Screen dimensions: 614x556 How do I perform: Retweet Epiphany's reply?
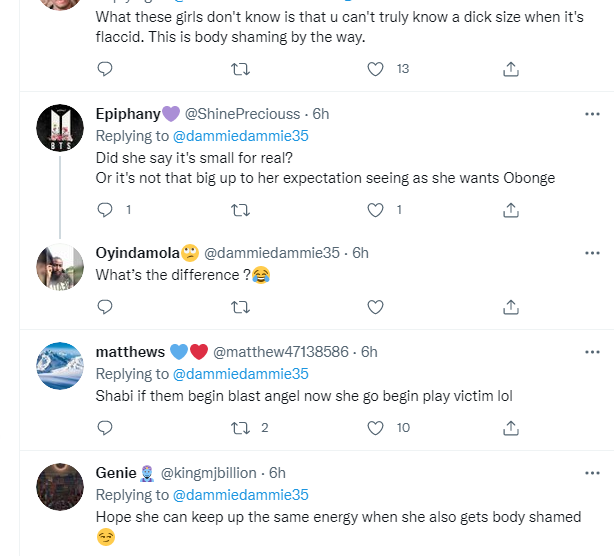tap(240, 210)
